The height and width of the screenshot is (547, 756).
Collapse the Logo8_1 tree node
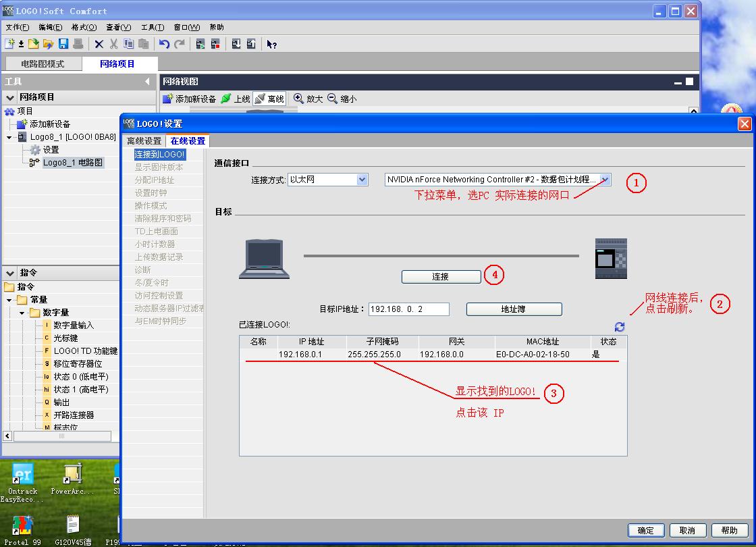click(9, 138)
